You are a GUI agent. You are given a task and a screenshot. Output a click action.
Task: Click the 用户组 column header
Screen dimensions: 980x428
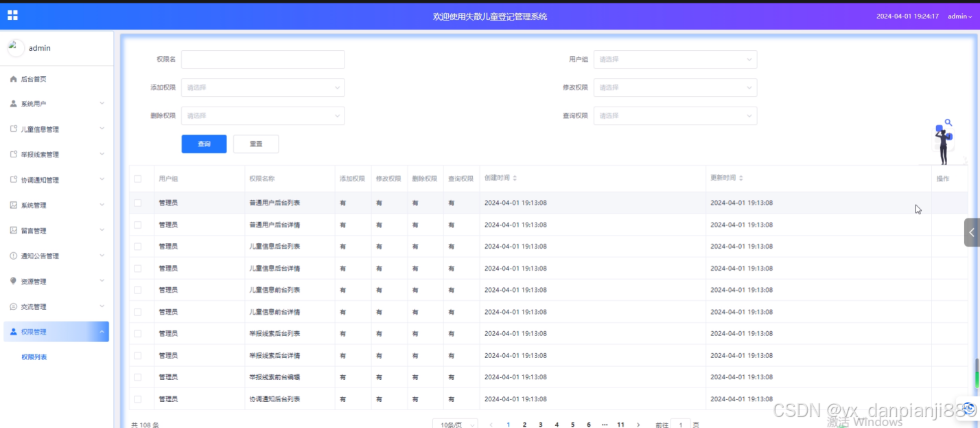tap(168, 179)
